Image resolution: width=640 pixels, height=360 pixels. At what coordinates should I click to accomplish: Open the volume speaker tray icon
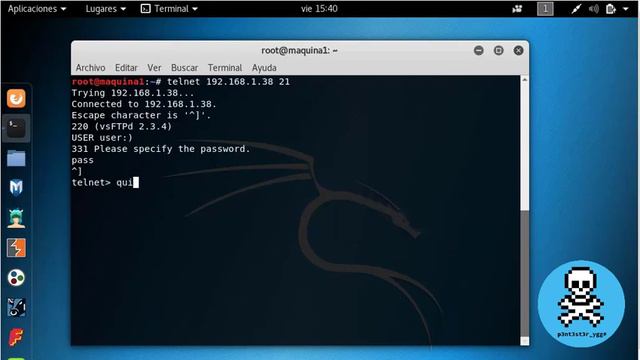[x=594, y=9]
